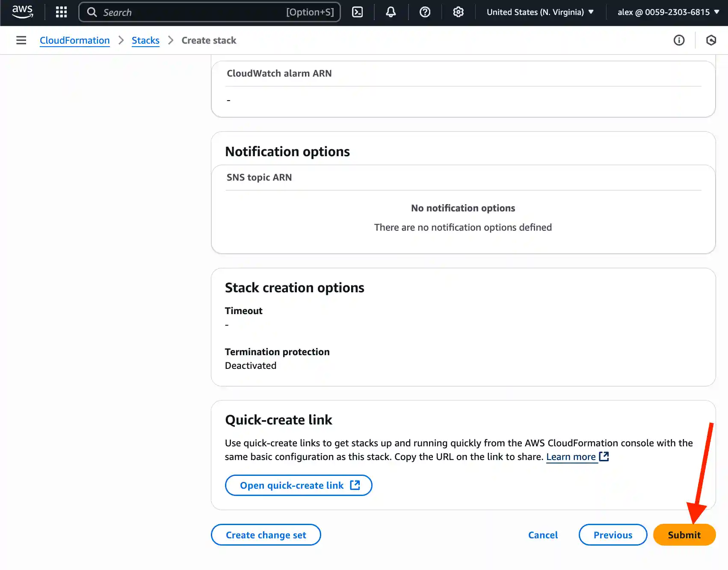Open the United States (N. Virginia) region selector
Viewport: 728px width, 570px height.
click(540, 12)
